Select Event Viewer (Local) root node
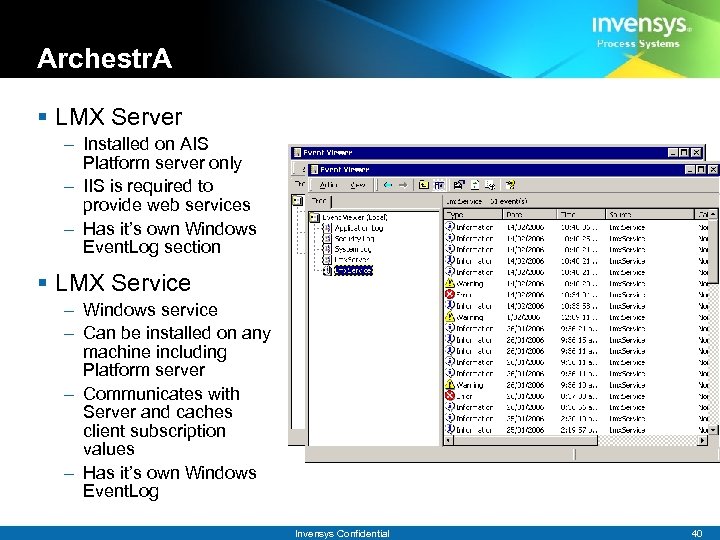The image size is (720, 540). (354, 217)
